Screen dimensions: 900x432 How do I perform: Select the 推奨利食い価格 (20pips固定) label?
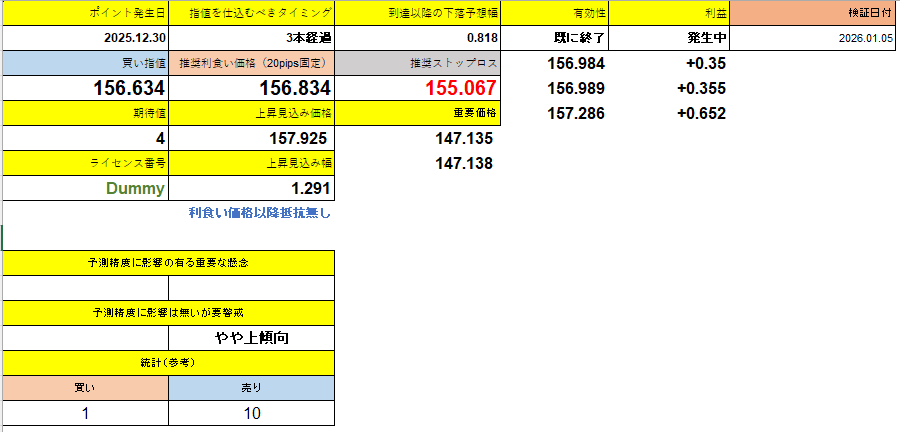pos(252,63)
